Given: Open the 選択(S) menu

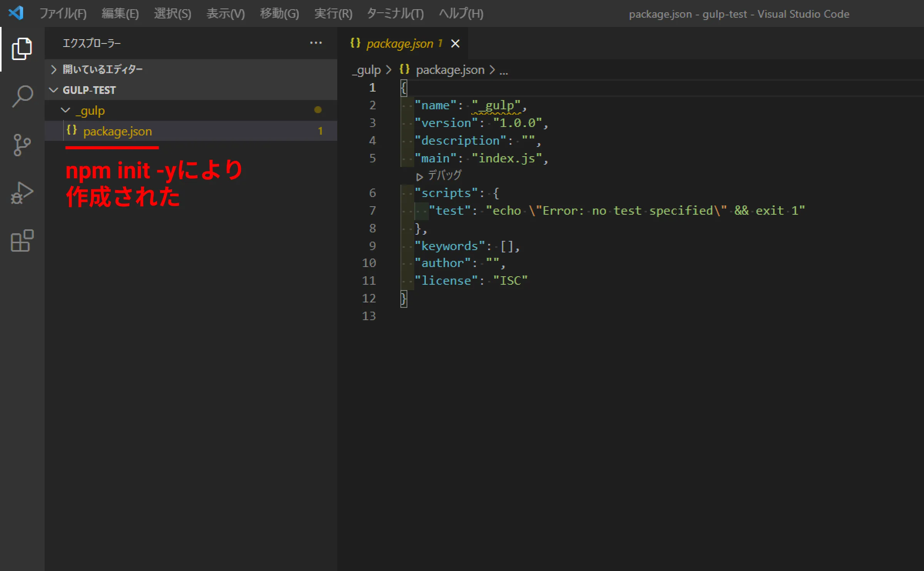Looking at the screenshot, I should pos(172,14).
